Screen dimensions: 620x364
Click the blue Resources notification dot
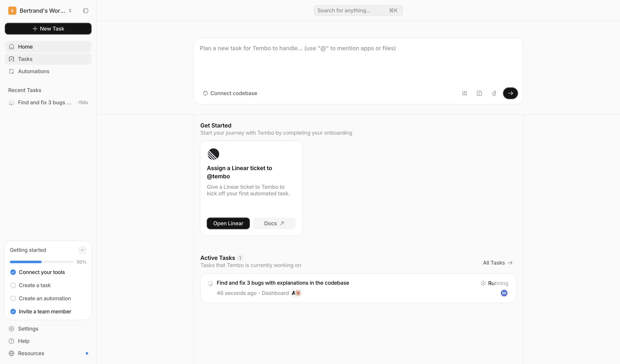click(87, 353)
